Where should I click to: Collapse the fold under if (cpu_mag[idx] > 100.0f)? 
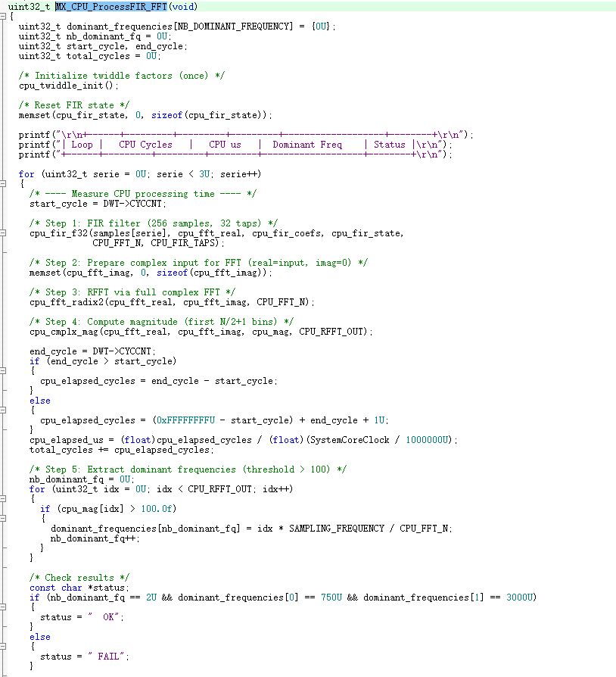(2, 518)
